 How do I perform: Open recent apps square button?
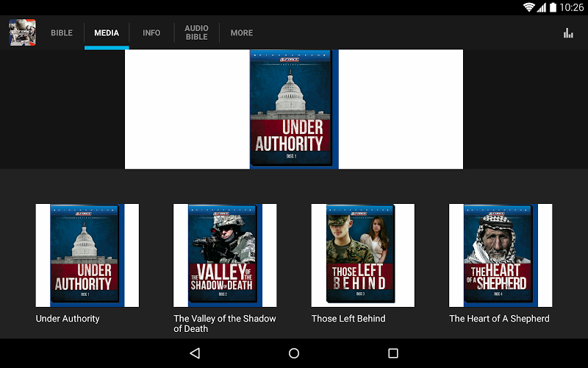click(x=392, y=353)
